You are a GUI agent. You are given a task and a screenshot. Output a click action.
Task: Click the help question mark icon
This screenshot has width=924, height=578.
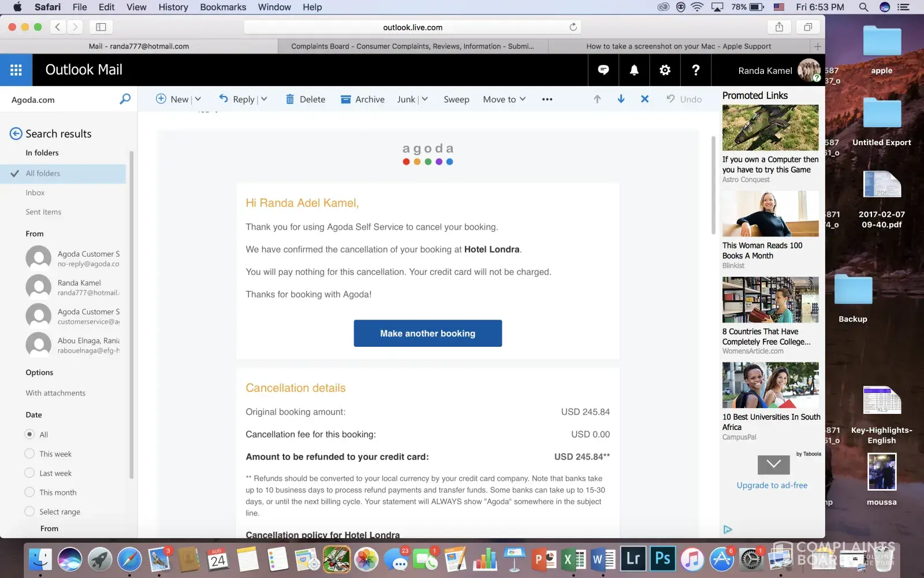click(x=695, y=70)
